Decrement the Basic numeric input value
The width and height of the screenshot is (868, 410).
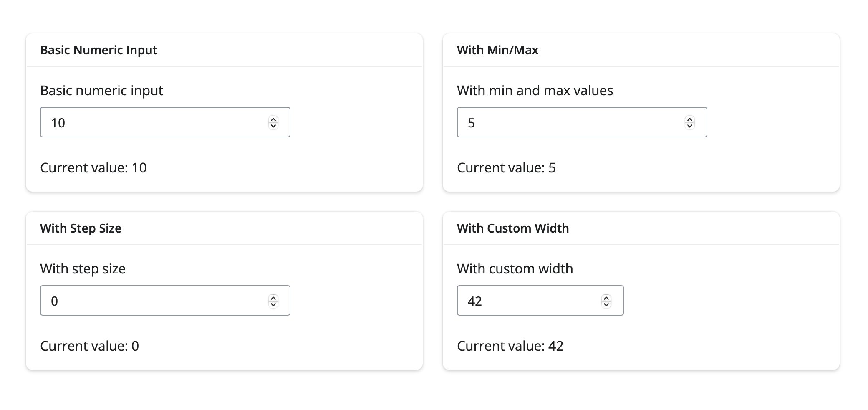coord(273,126)
